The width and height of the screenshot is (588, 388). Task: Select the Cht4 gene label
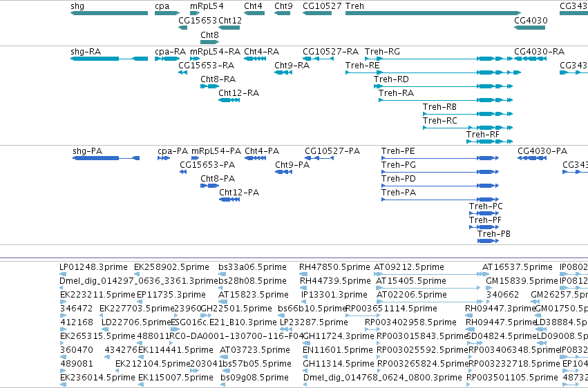tap(253, 6)
